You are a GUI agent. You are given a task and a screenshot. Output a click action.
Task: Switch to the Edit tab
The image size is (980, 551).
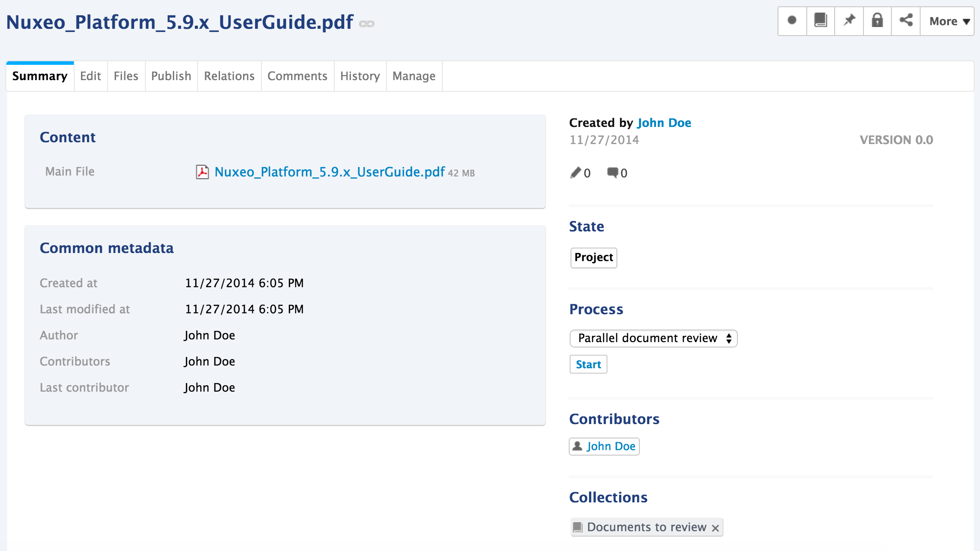(x=90, y=76)
